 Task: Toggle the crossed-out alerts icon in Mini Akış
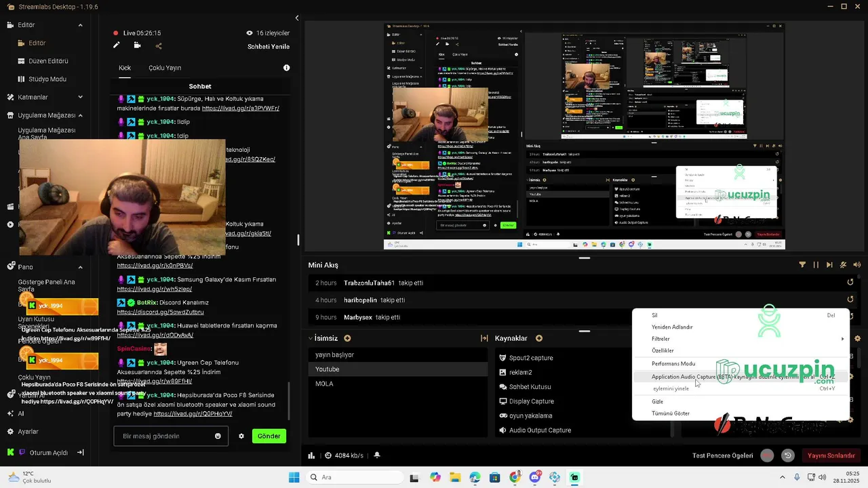click(843, 265)
